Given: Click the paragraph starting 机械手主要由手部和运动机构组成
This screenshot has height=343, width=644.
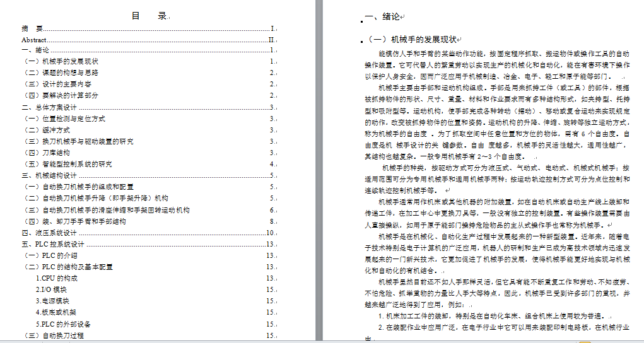Looking at the screenshot, I should pyautogui.click(x=497, y=122).
